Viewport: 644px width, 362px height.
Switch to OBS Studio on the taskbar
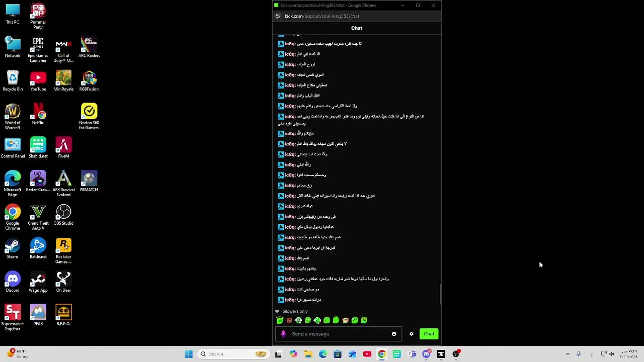pos(456,354)
